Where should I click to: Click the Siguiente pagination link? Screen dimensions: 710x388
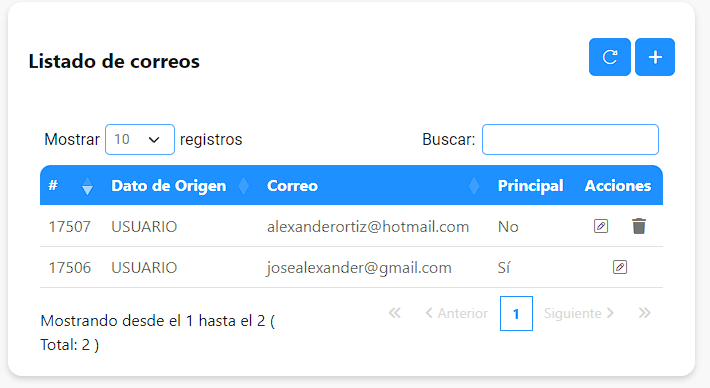pos(579,313)
